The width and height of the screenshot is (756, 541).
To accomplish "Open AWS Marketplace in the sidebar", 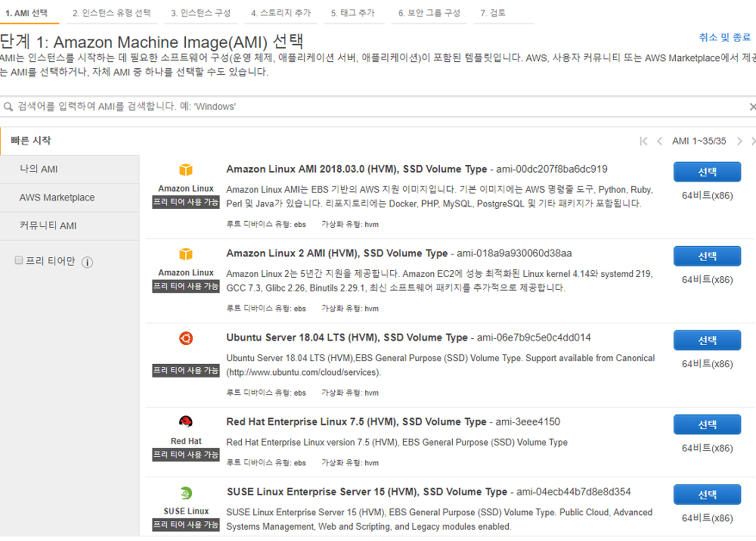I will tap(70, 197).
